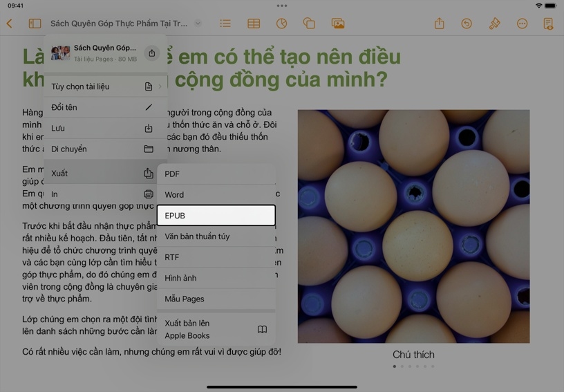Tap Xuất bản lên Apple Books
The image size is (564, 392).
click(x=216, y=329)
